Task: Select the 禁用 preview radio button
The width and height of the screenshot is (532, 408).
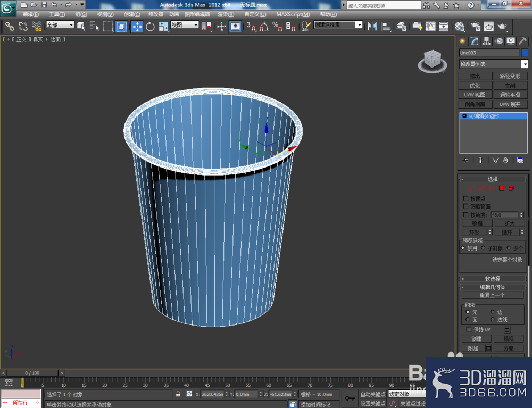Action: point(463,248)
